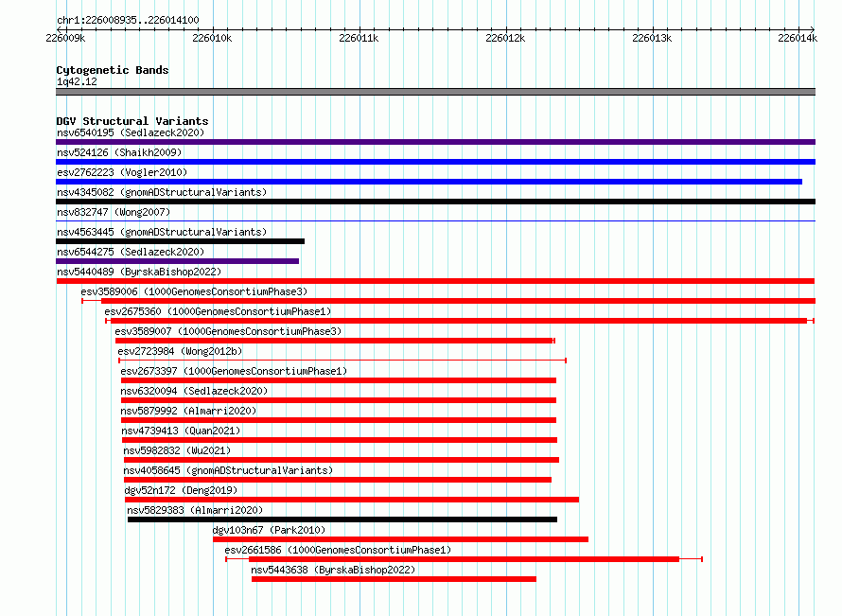Select nsv5982832 (Wu2021) label
842x616 pixels.
pos(177,450)
